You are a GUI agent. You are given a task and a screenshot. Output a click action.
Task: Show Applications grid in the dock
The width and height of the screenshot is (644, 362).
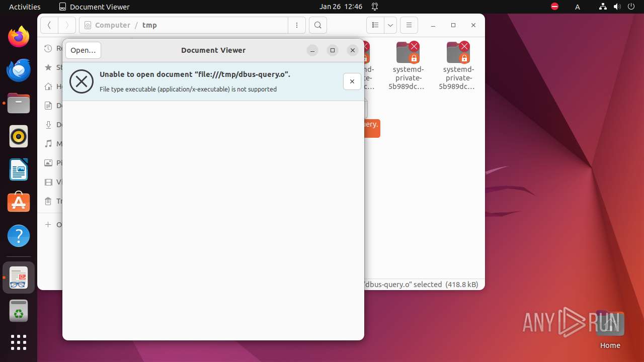pos(19,342)
